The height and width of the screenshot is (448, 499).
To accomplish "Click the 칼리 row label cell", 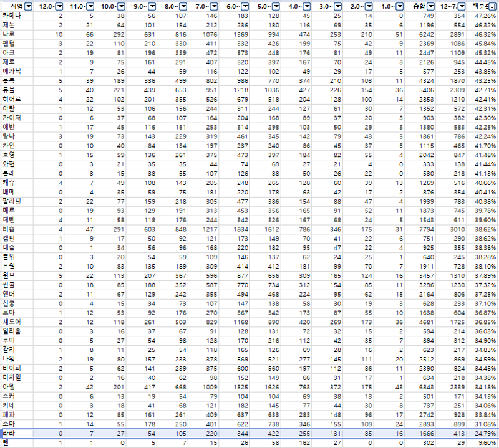I will pyautogui.click(x=17, y=350).
